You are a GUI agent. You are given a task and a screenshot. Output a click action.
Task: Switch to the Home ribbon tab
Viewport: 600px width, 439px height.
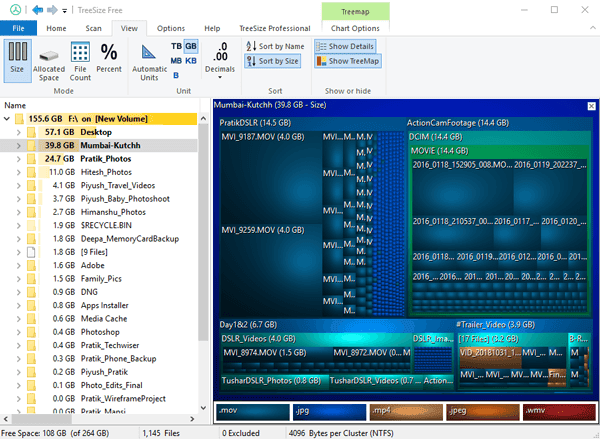(56, 28)
